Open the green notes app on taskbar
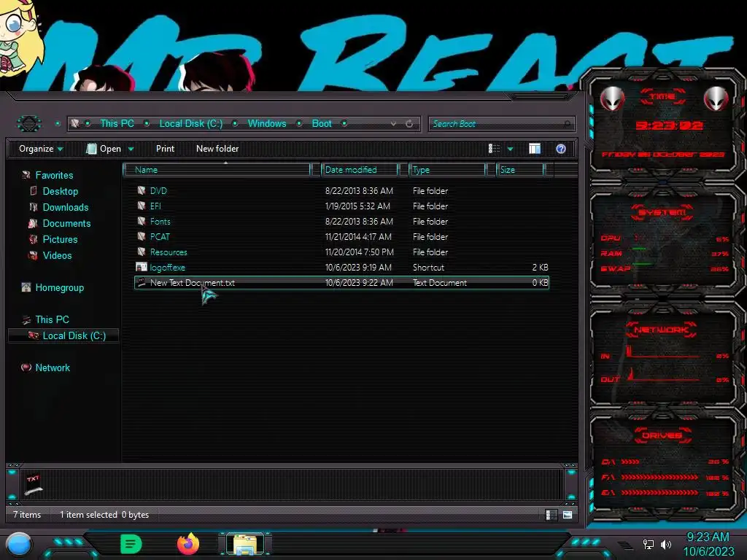Screen dimensions: 747x560 pyautogui.click(x=131, y=544)
